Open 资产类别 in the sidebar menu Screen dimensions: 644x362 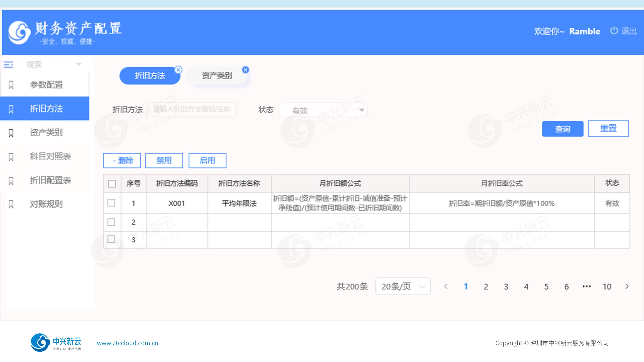tap(44, 133)
